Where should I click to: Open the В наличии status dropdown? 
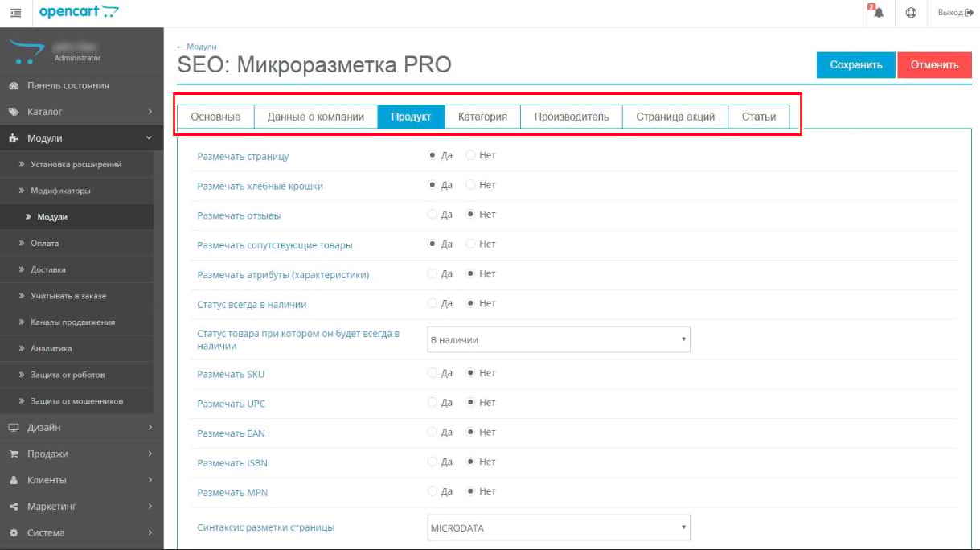558,339
